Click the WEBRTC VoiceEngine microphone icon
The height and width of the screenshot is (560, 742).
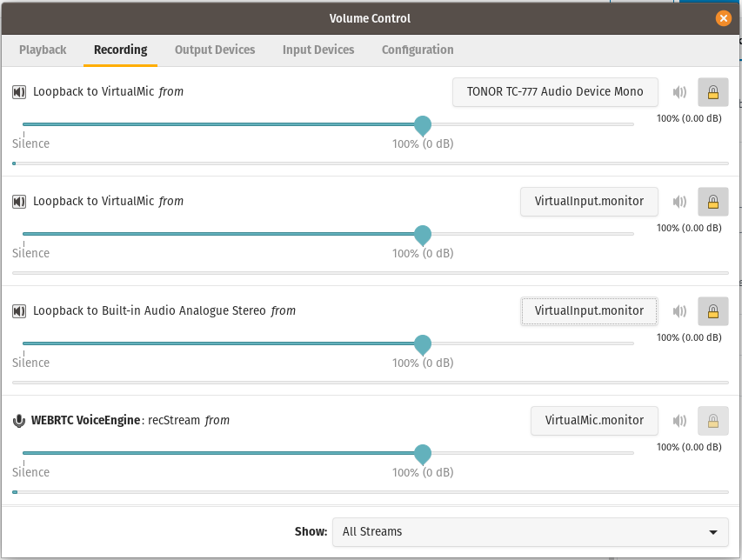(x=19, y=421)
